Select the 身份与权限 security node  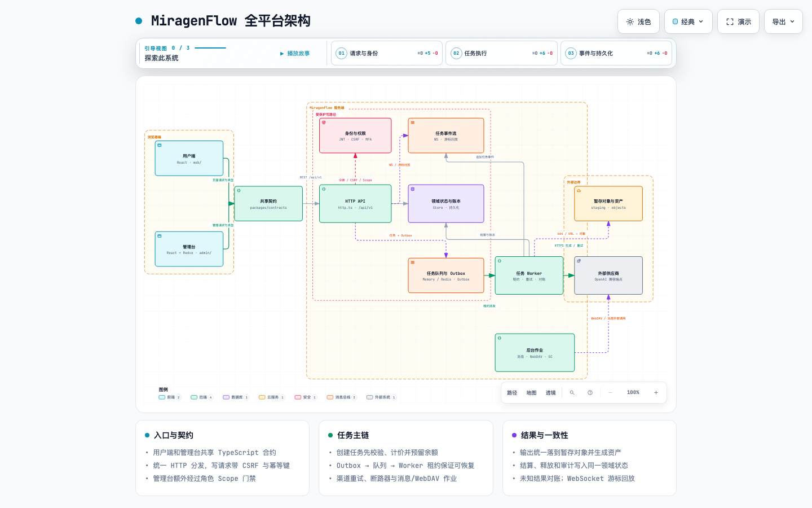355,135
